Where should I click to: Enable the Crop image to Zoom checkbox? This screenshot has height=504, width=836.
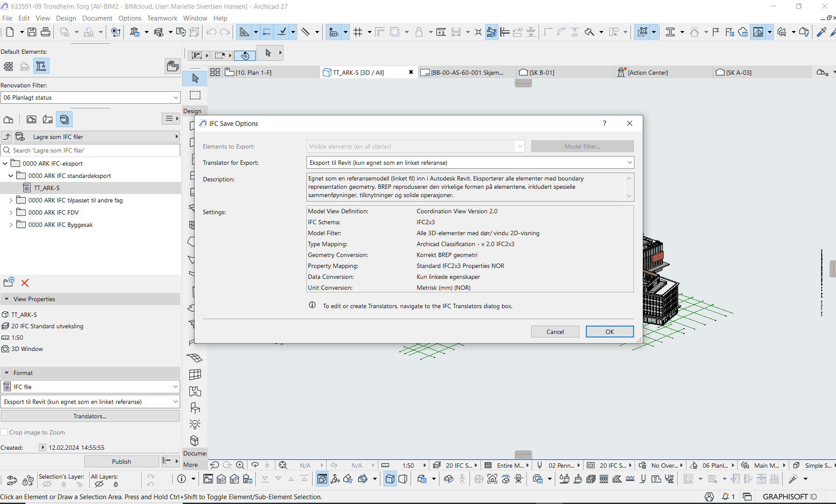click(x=4, y=432)
